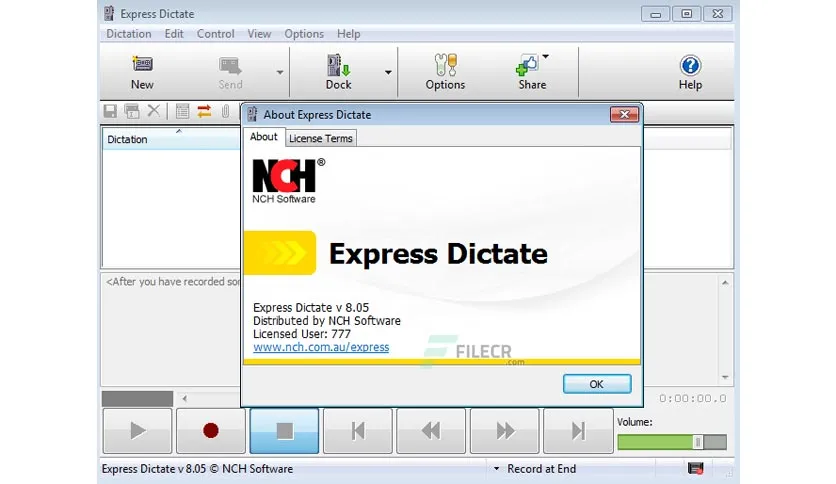Image resolution: width=836 pixels, height=484 pixels.
Task: Click the Dock toolbar icon
Action: 339,72
